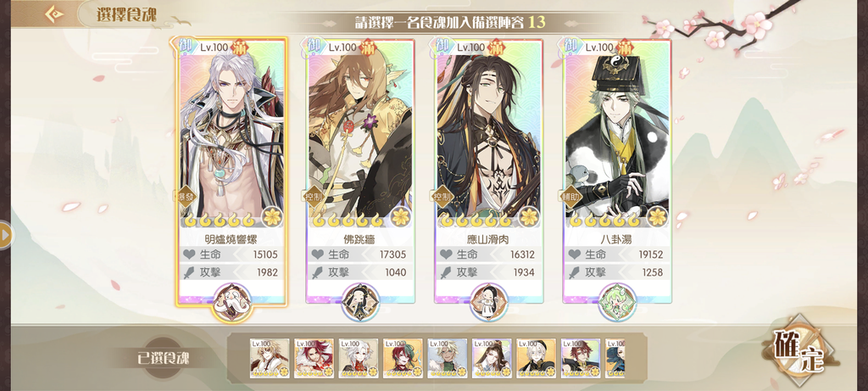Image resolution: width=868 pixels, height=391 pixels.
Task: Click the gold flower badge on 明爐燒響螺
Action: click(272, 216)
